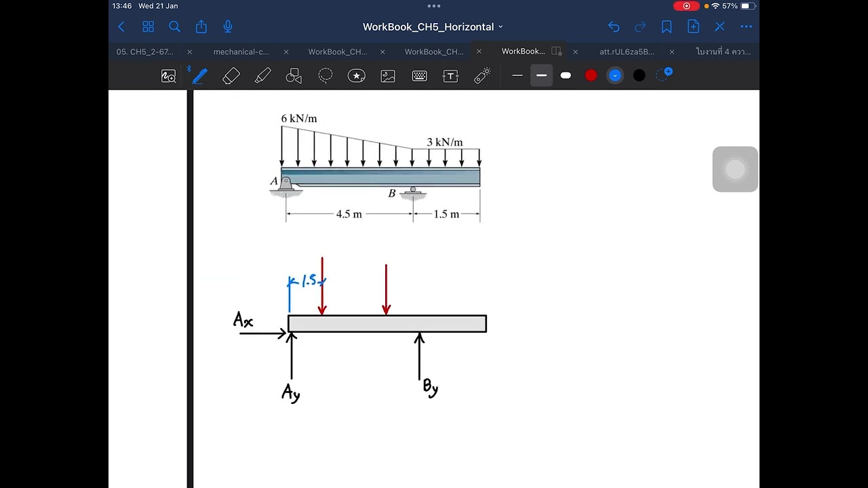Tap the multitasking three dots at top

point(434,6)
